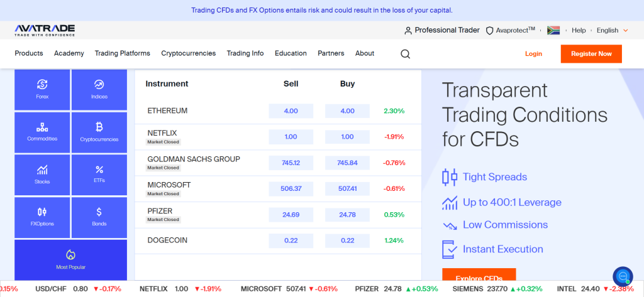Click Goldman Sachs Buy price 745.84

pyautogui.click(x=347, y=163)
